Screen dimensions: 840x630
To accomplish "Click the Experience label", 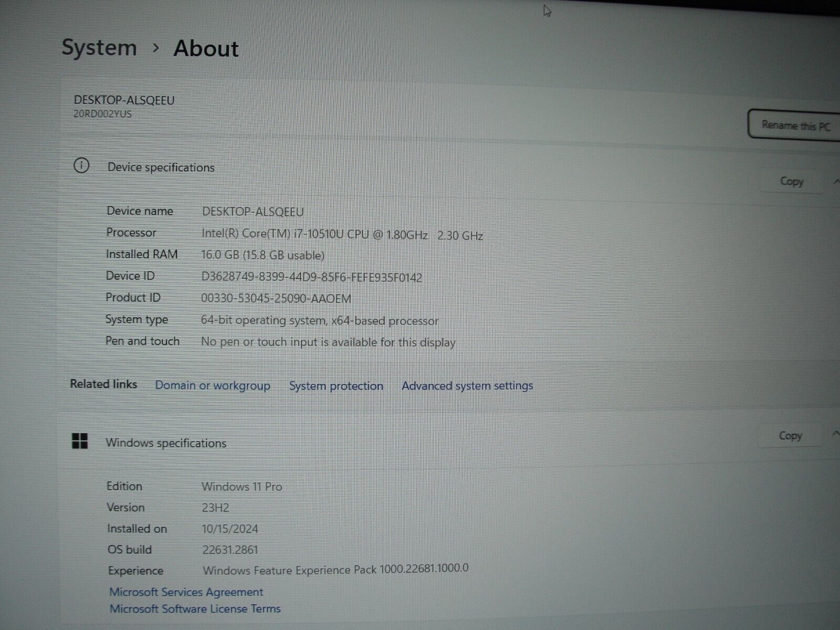I will click(135, 571).
